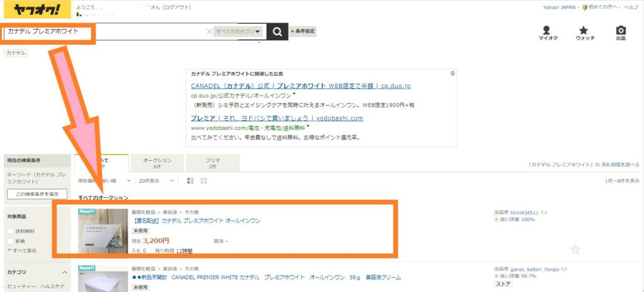Click 美容液 breadcrumb on the first listing
644x292 pixels.
(170, 212)
